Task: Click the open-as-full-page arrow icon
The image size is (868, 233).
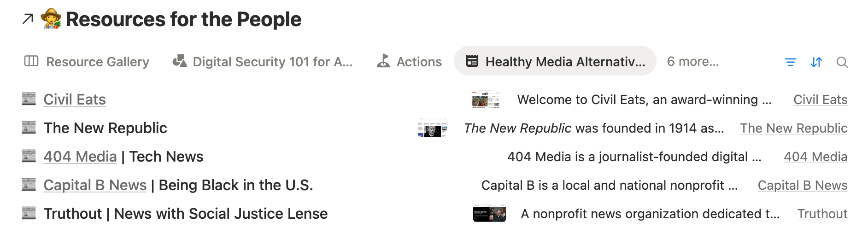Action: click(28, 19)
